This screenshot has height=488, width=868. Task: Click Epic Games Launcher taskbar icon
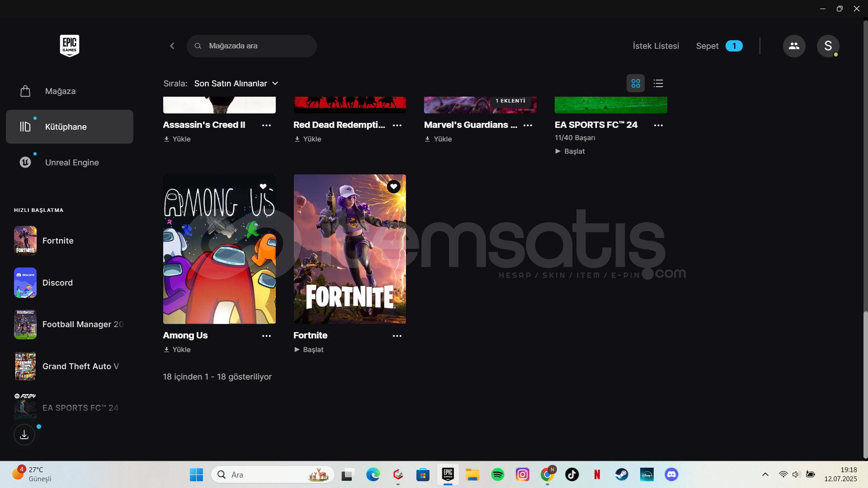(448, 475)
